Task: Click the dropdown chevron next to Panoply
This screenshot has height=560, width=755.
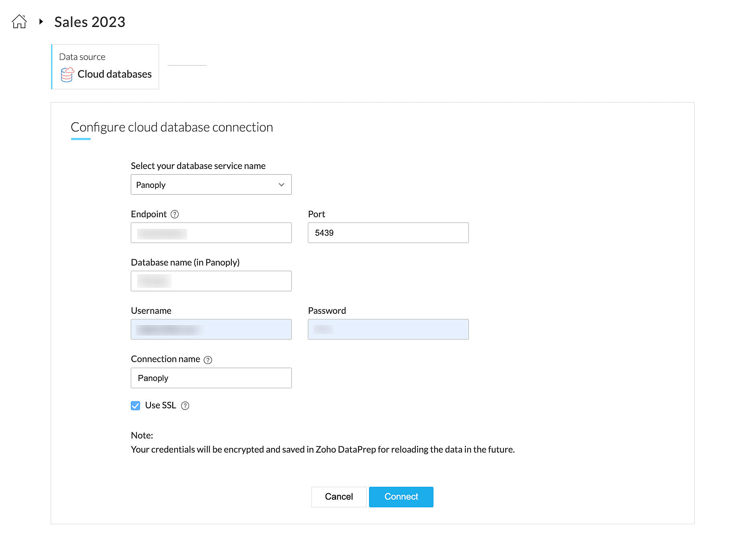Action: click(281, 185)
